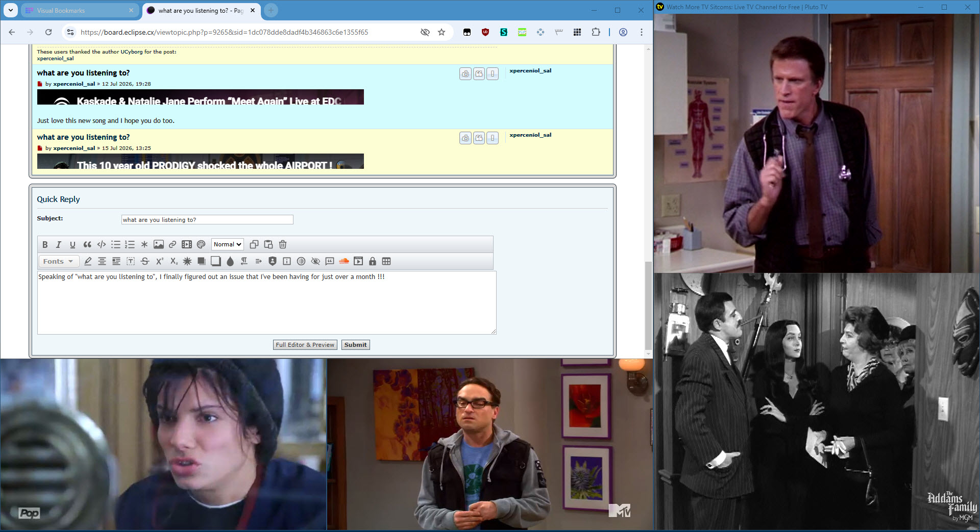The width and height of the screenshot is (980, 532).
Task: Quote the 15 Jul 2026 post
Action: point(479,138)
